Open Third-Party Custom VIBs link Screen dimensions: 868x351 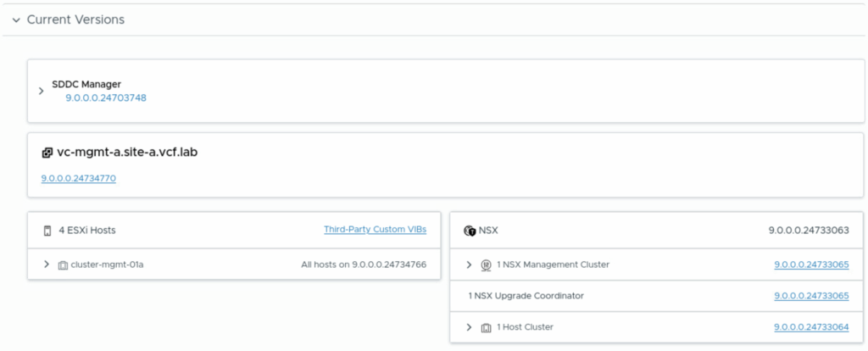click(375, 229)
